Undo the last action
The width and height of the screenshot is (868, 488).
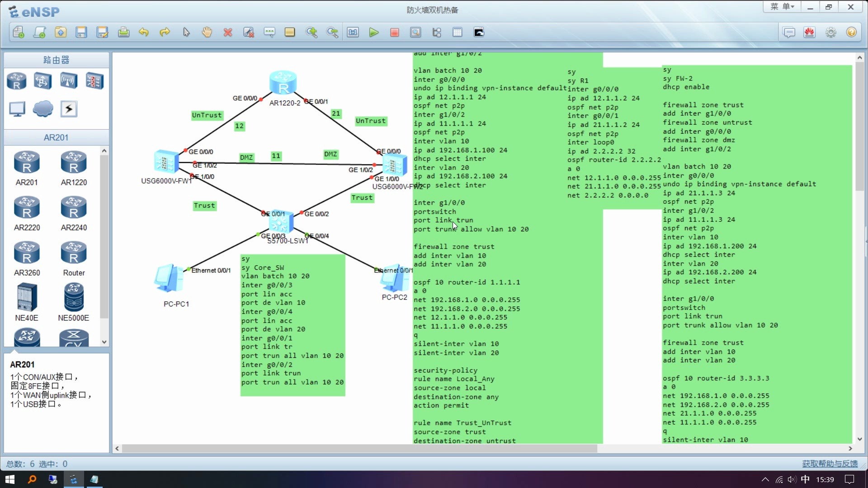coord(144,32)
